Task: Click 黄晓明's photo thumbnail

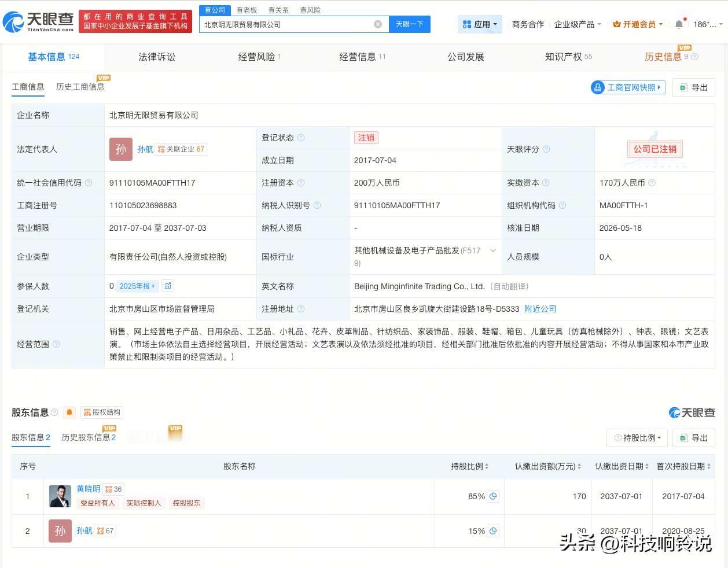Action: tap(60, 496)
